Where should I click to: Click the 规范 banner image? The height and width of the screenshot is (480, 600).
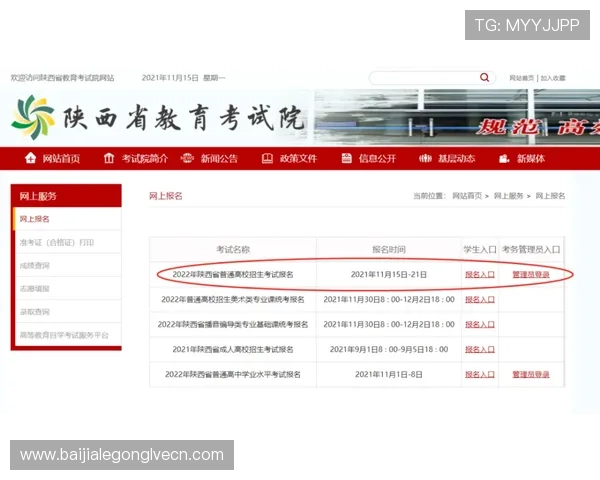[x=457, y=117]
